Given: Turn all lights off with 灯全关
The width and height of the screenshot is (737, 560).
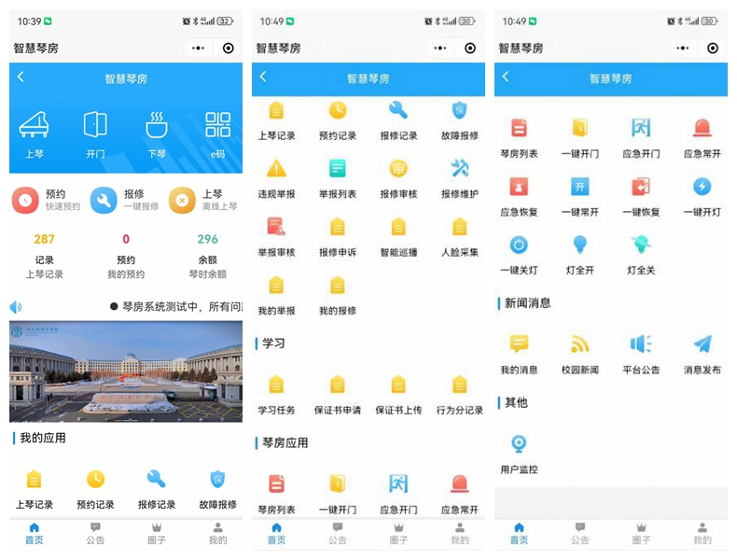Looking at the screenshot, I should (641, 245).
